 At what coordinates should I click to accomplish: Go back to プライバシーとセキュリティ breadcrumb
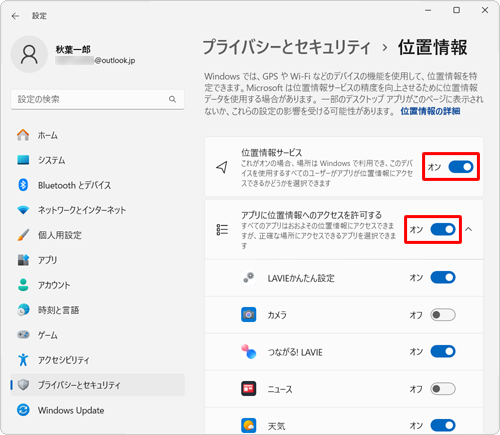click(286, 47)
